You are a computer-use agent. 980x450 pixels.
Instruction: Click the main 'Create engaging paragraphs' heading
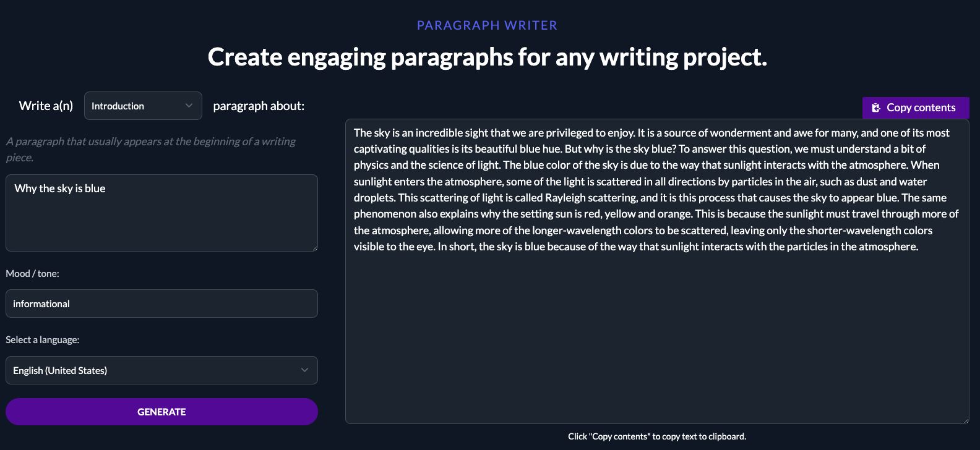pos(487,57)
